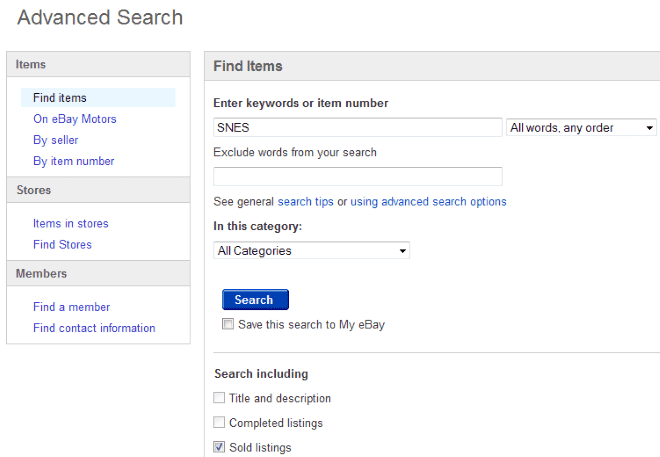660x457 pixels.
Task: Enable Title and description checkbox
Action: (219, 398)
